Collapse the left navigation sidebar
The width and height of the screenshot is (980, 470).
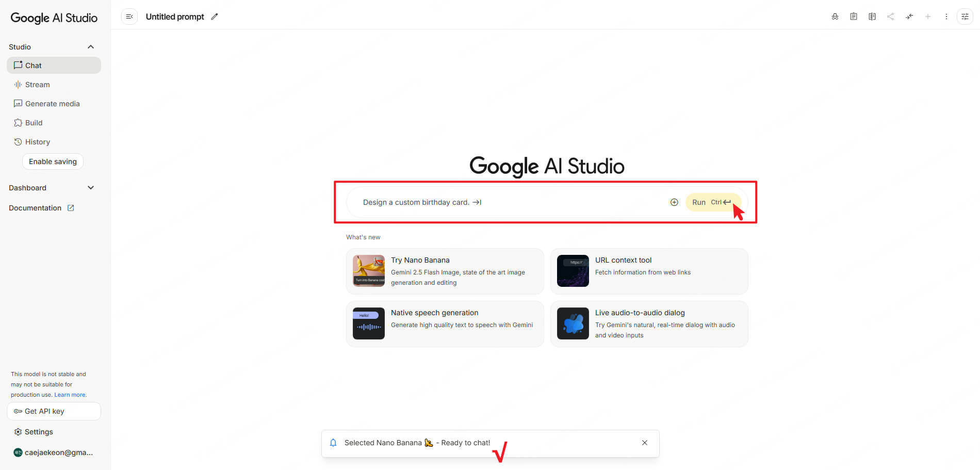click(129, 17)
